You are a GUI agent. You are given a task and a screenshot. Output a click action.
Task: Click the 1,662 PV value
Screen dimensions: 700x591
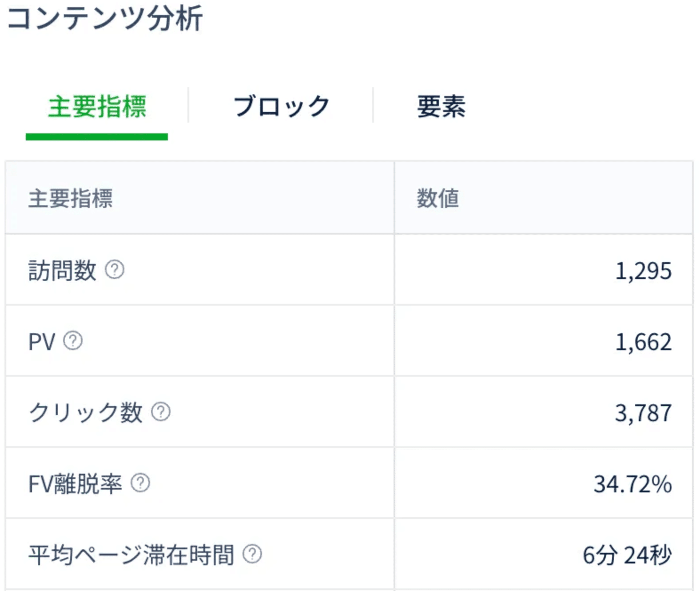[643, 342]
